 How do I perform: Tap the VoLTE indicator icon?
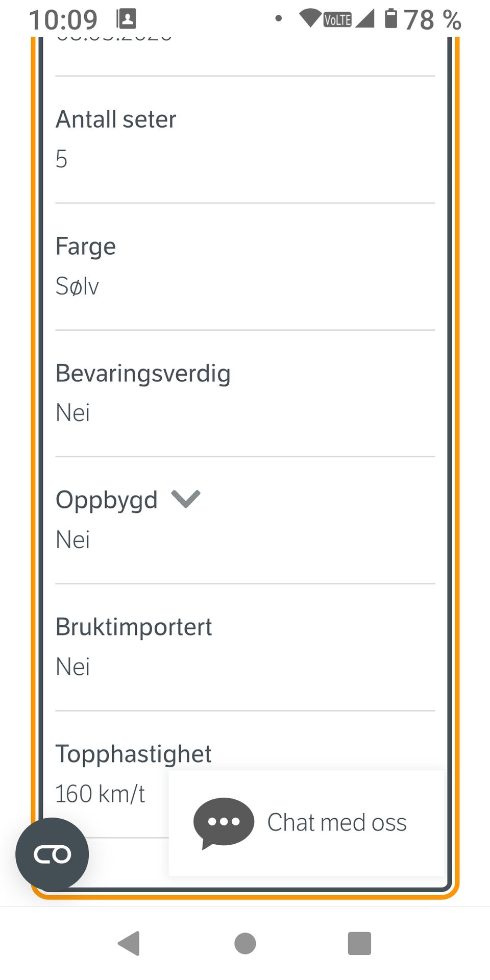338,20
